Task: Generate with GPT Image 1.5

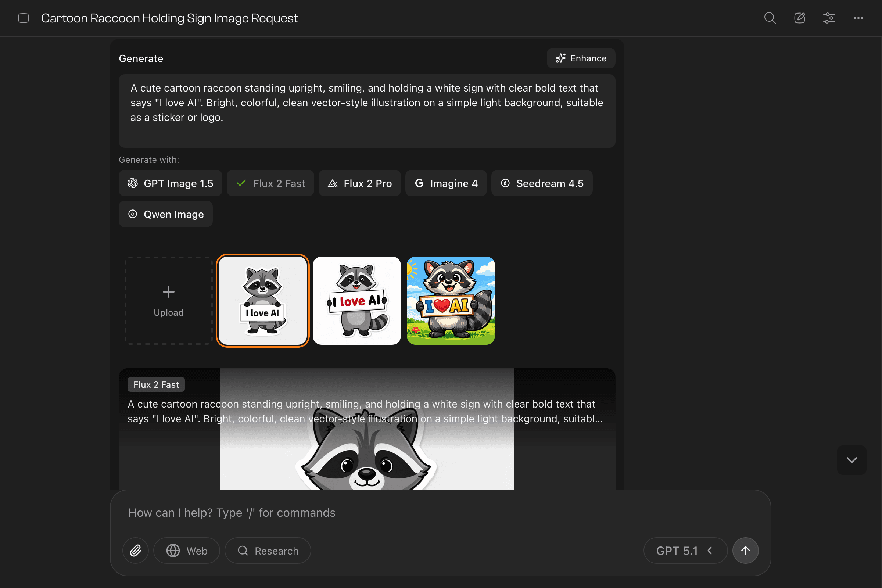Action: (x=170, y=183)
